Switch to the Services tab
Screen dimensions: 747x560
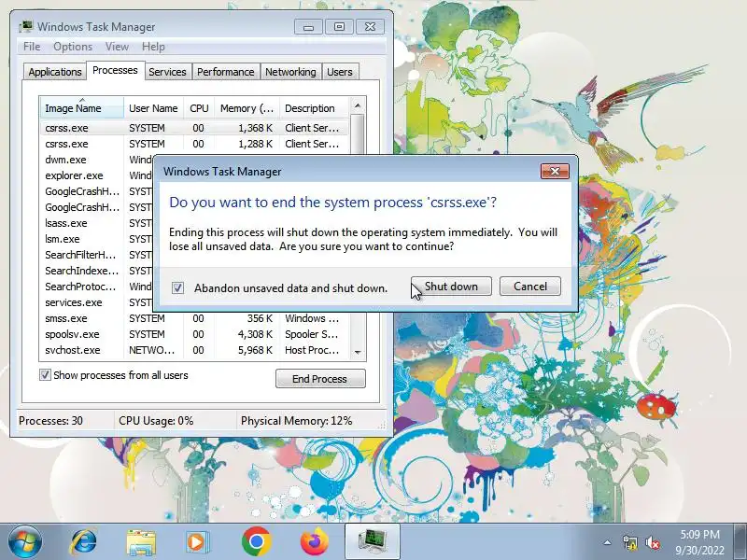coord(167,72)
